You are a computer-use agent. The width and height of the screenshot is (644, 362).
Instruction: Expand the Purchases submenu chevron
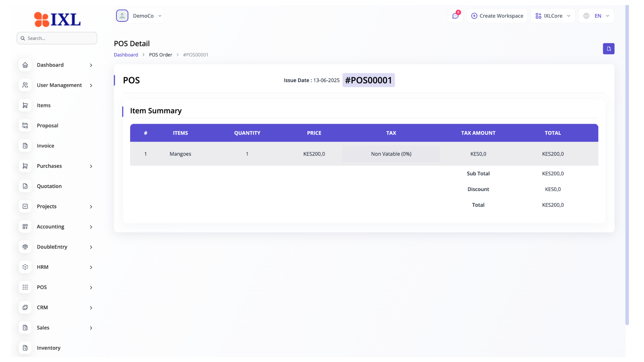91,166
